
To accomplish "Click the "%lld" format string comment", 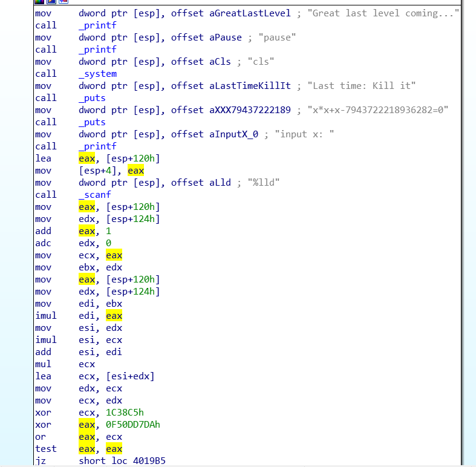I will [x=264, y=183].
